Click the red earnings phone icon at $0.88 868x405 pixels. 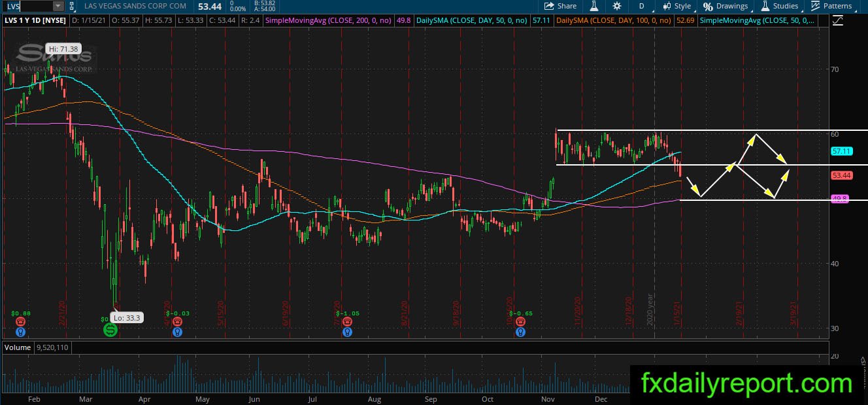(20, 322)
